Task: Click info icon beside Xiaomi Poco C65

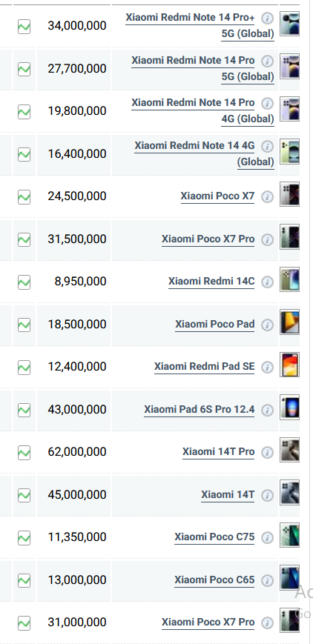Action: coord(267,581)
